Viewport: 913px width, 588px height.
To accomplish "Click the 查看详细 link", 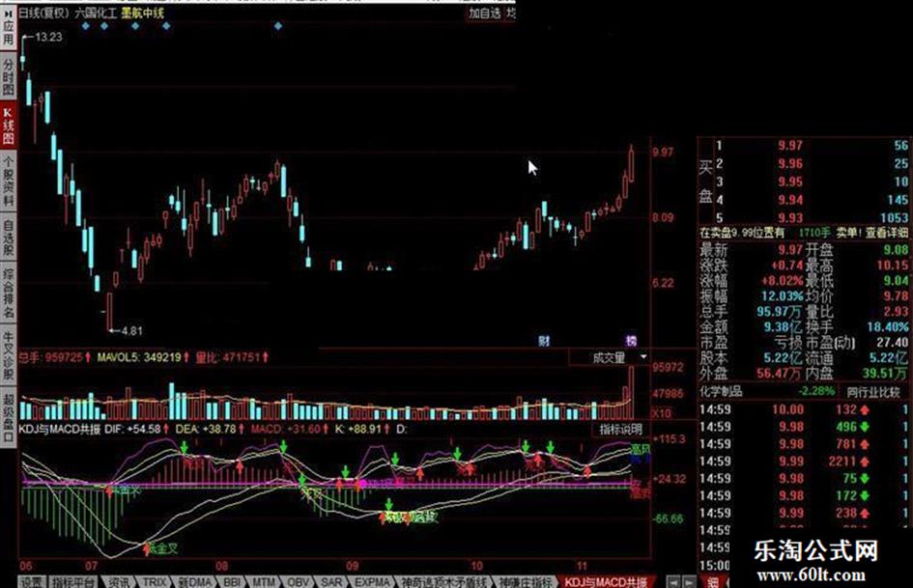I will pos(887,233).
